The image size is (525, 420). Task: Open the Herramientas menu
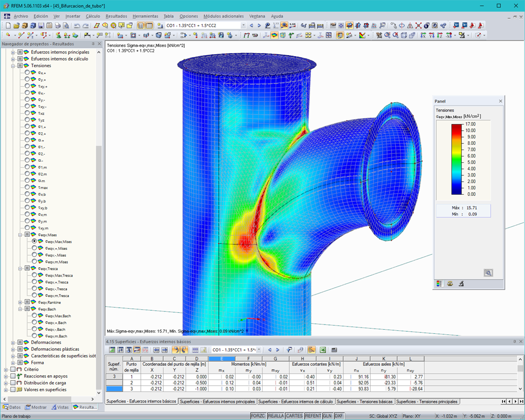[145, 16]
